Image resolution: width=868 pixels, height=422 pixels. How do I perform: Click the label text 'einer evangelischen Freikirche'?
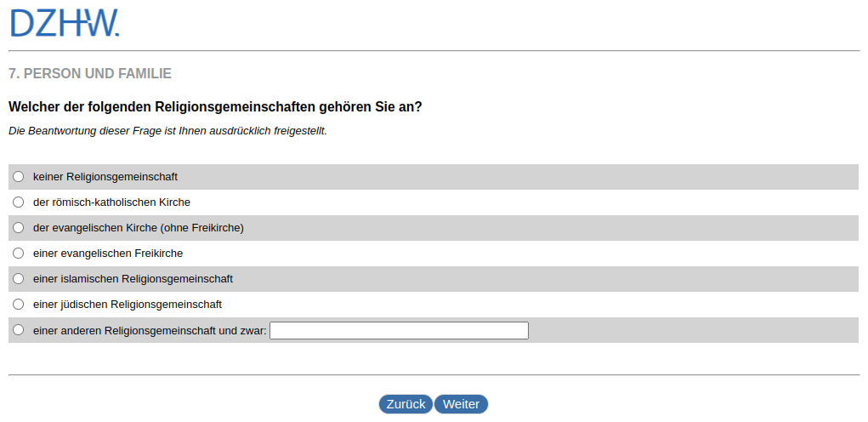[x=108, y=254]
